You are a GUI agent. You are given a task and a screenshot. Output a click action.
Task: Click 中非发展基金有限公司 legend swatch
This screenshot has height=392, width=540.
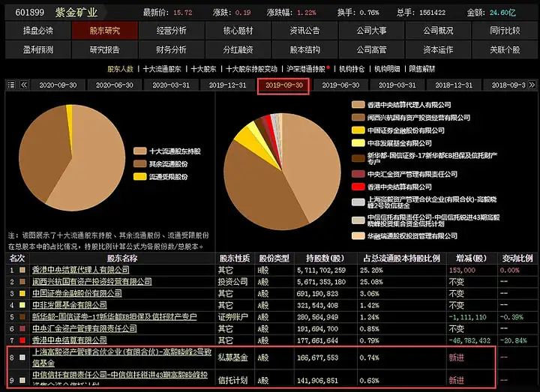coord(358,143)
